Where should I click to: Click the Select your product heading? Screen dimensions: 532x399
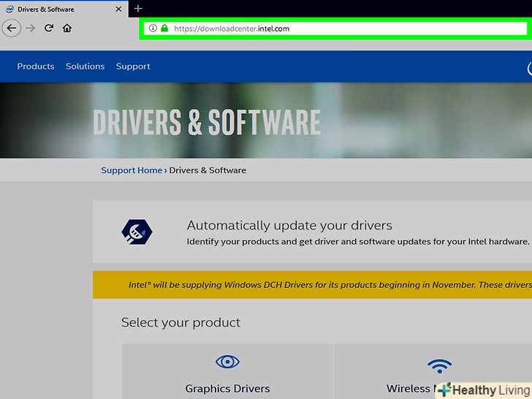click(180, 323)
